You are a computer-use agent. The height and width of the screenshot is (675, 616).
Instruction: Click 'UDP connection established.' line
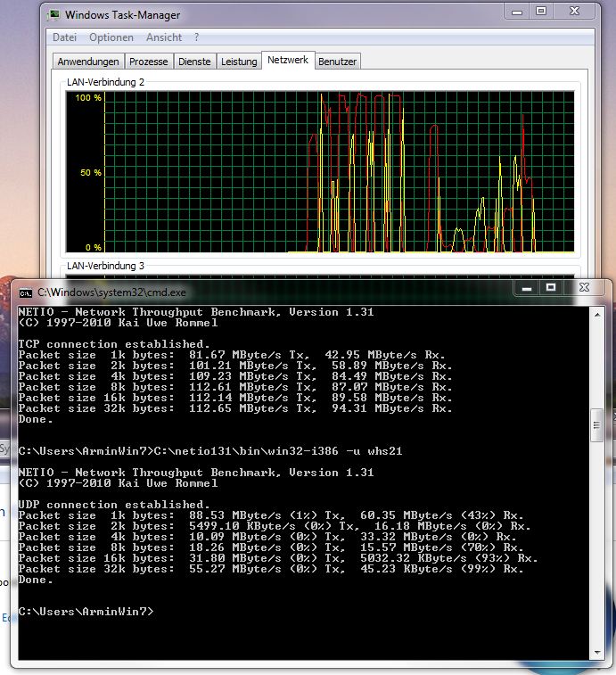click(114, 505)
